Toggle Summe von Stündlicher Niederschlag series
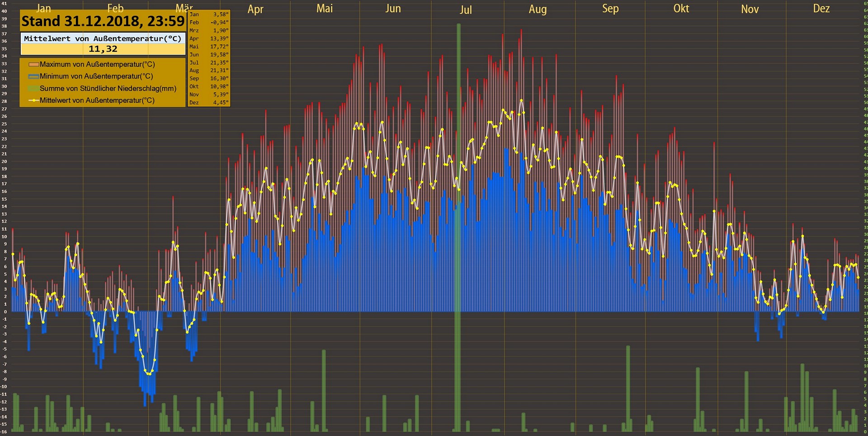Screen dimensions: 868x436 (108, 89)
